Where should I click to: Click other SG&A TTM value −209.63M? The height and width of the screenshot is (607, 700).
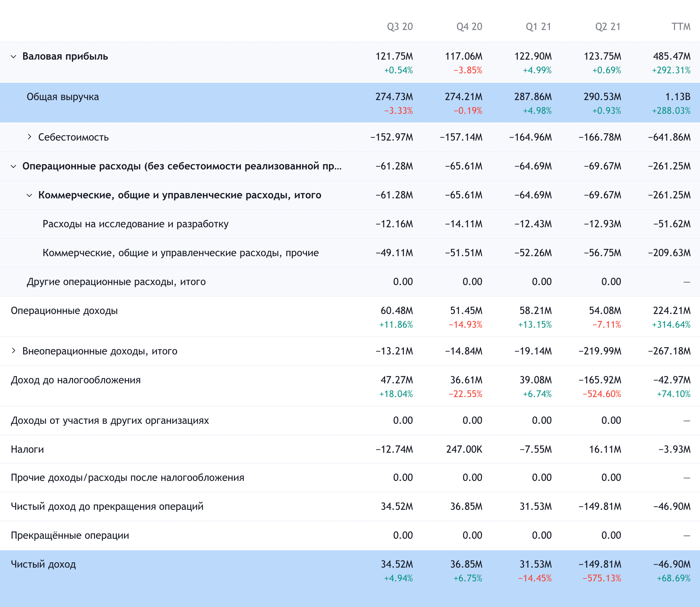(x=669, y=253)
